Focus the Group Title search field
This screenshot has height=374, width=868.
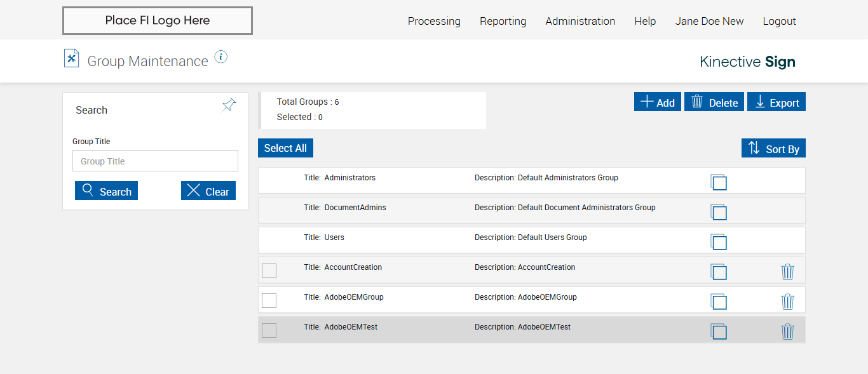click(x=155, y=161)
